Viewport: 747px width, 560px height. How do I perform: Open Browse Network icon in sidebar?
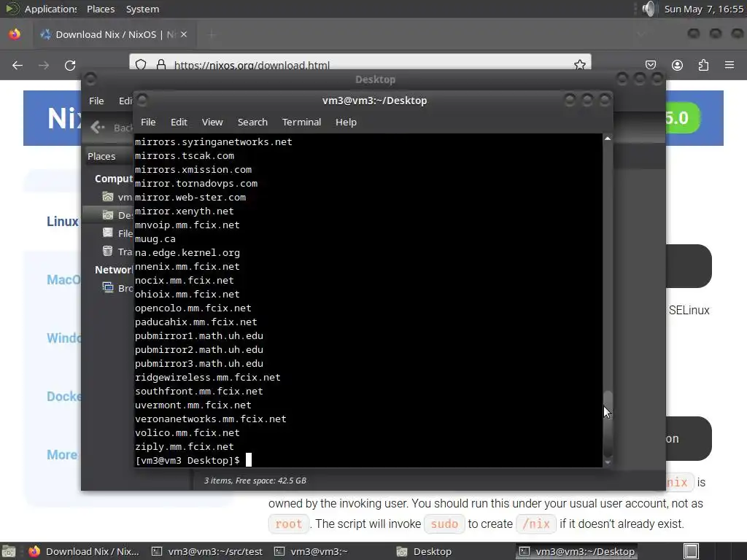[108, 287]
